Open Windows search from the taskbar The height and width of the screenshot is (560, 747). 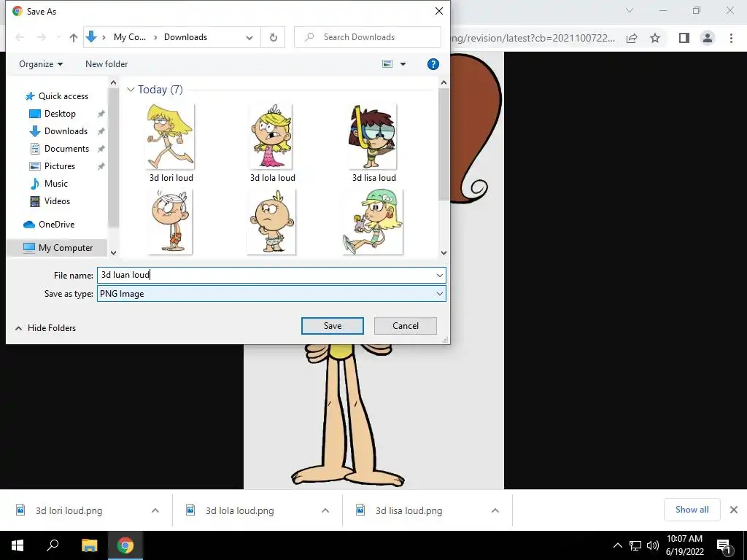(x=53, y=545)
